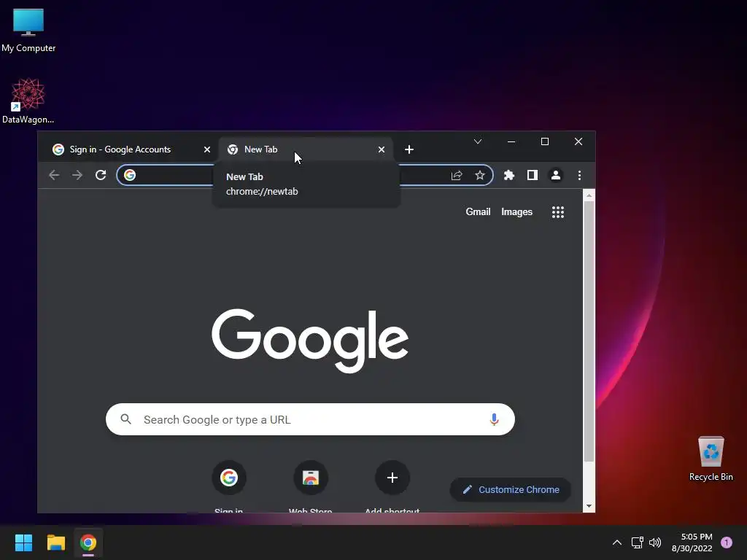The image size is (747, 560).
Task: Open the Google apps grid
Action: pyautogui.click(x=558, y=212)
